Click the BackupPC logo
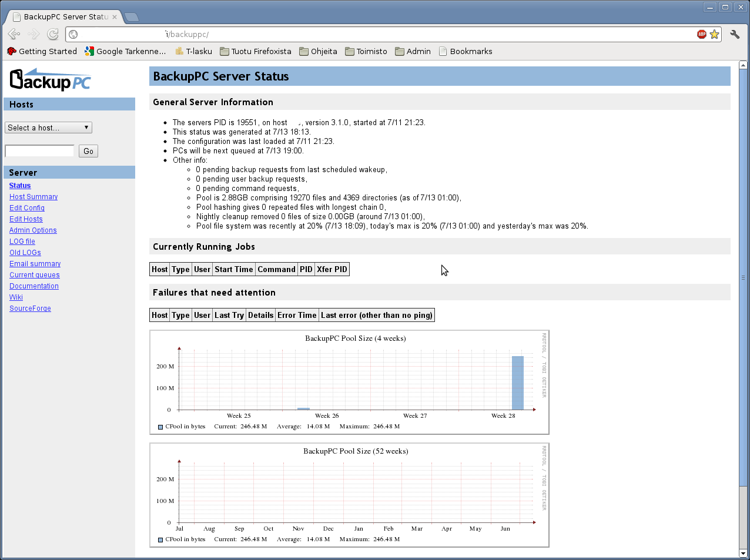The width and height of the screenshot is (750, 560). pyautogui.click(x=51, y=80)
